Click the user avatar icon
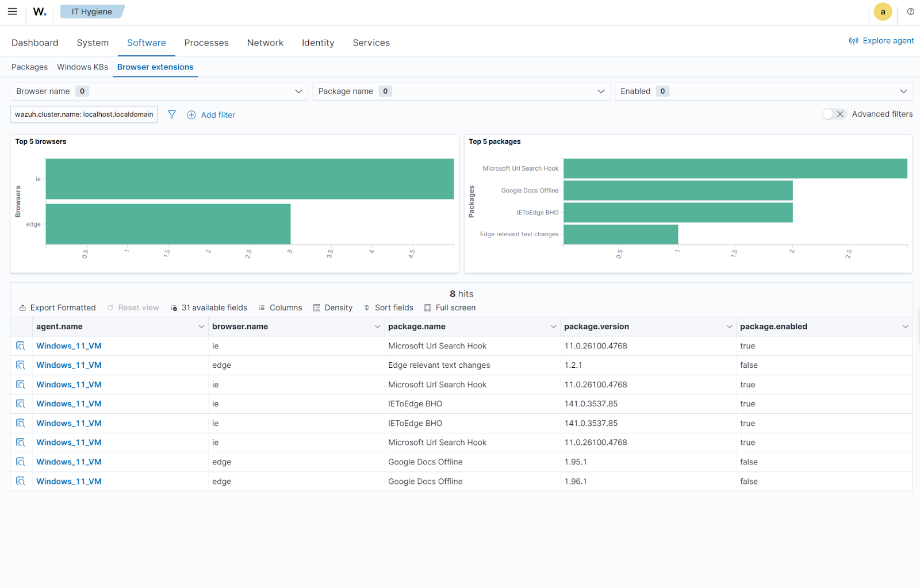This screenshot has height=588, width=920. (883, 11)
